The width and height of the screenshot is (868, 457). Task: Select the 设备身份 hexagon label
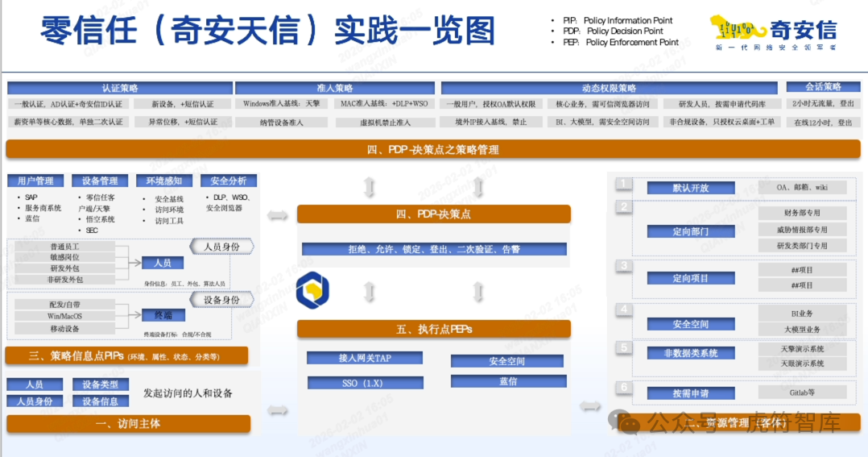coord(222,300)
